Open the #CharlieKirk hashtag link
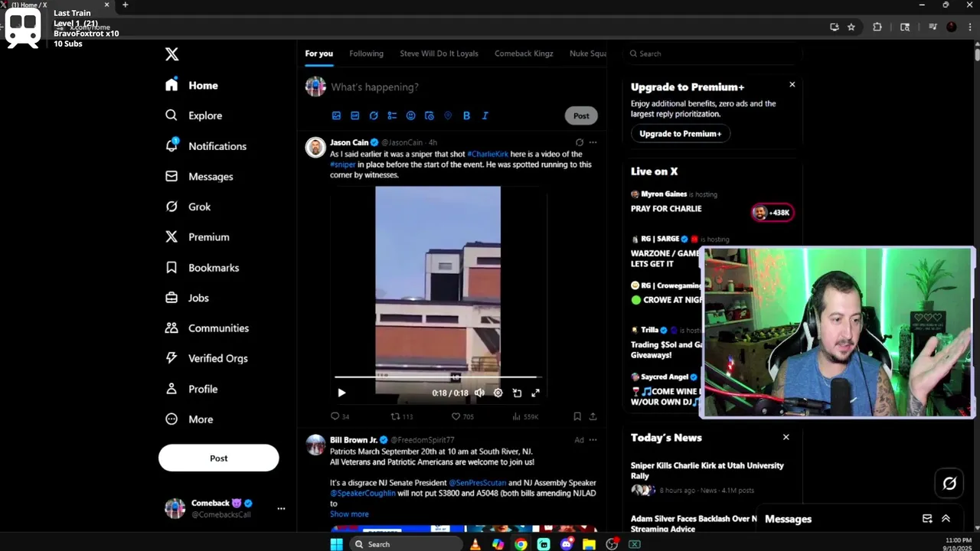 click(x=488, y=154)
